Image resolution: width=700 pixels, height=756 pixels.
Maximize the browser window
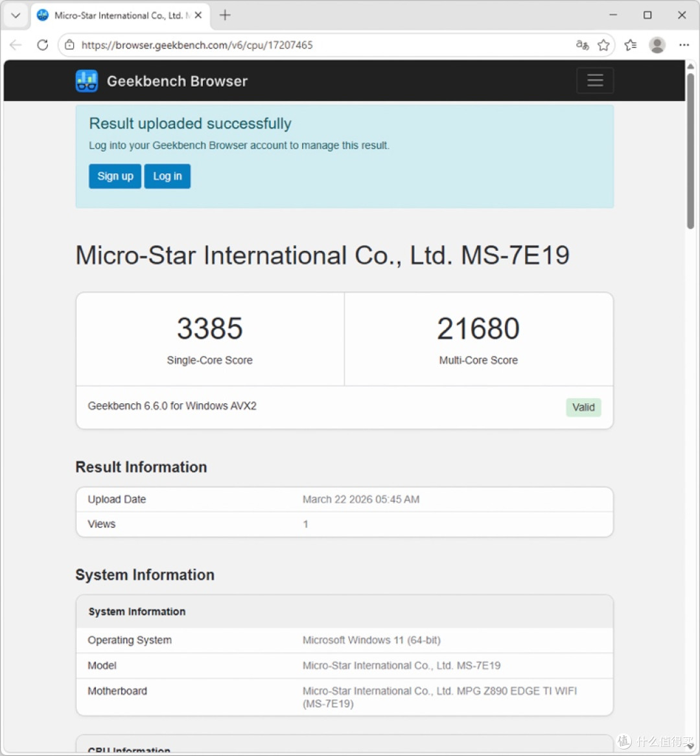tap(647, 15)
